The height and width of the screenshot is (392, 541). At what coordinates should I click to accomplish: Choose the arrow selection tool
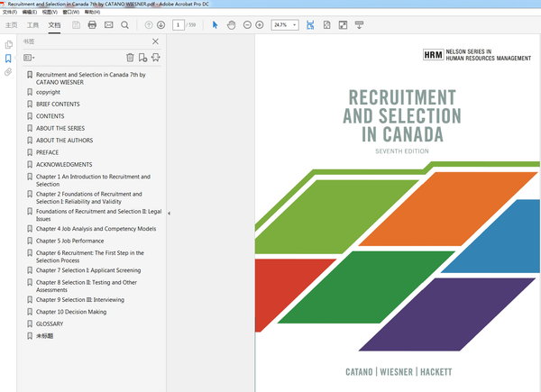tap(215, 25)
